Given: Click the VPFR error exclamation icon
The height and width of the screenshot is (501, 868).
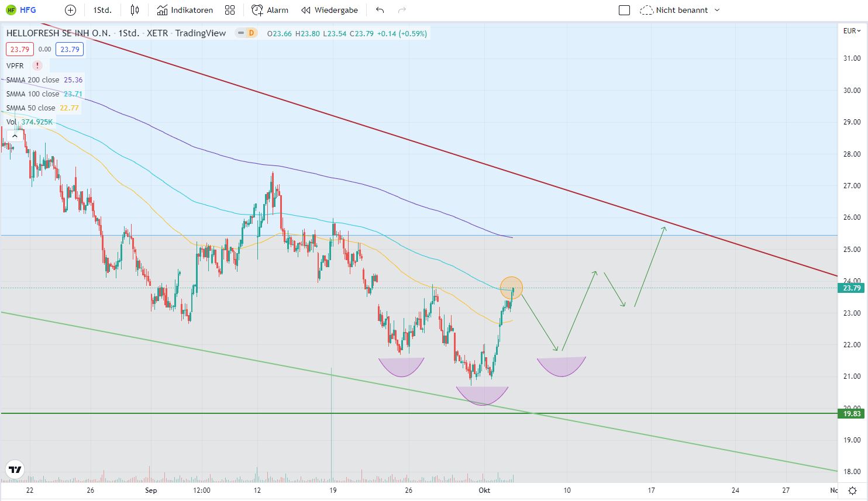Looking at the screenshot, I should tap(37, 65).
